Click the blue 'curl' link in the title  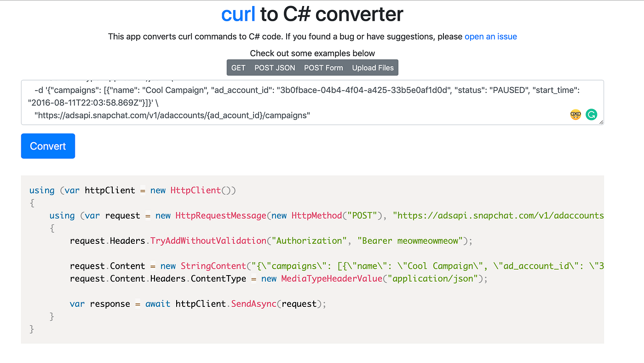coord(238,14)
